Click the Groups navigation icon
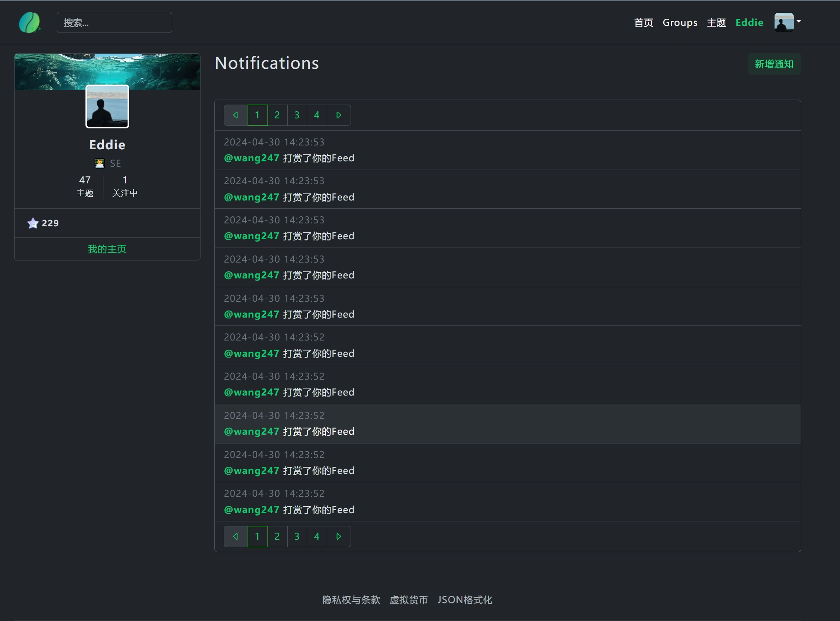Viewport: 840px width, 621px height. pyautogui.click(x=682, y=22)
